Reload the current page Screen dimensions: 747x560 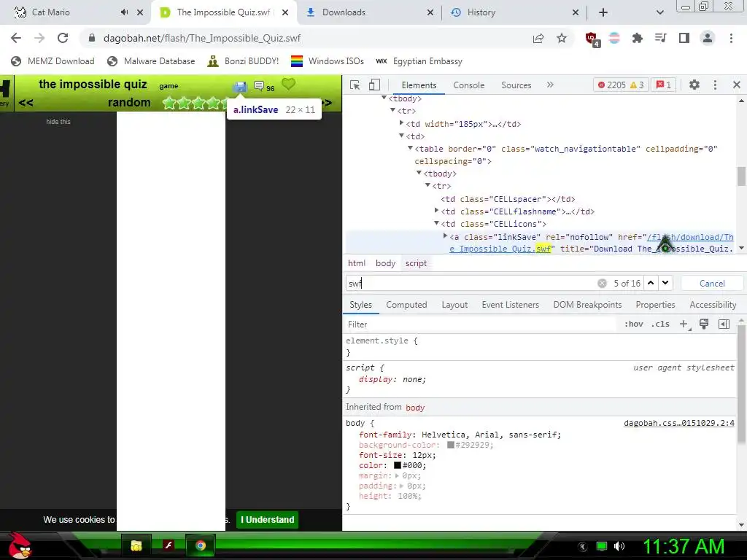tap(63, 38)
